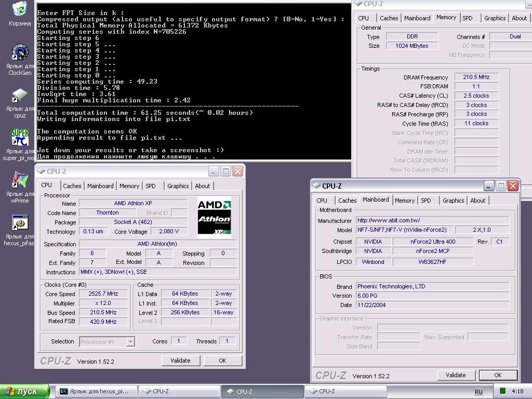Click Validate in the Mainboard window
The image size is (532, 399).
tap(456, 375)
